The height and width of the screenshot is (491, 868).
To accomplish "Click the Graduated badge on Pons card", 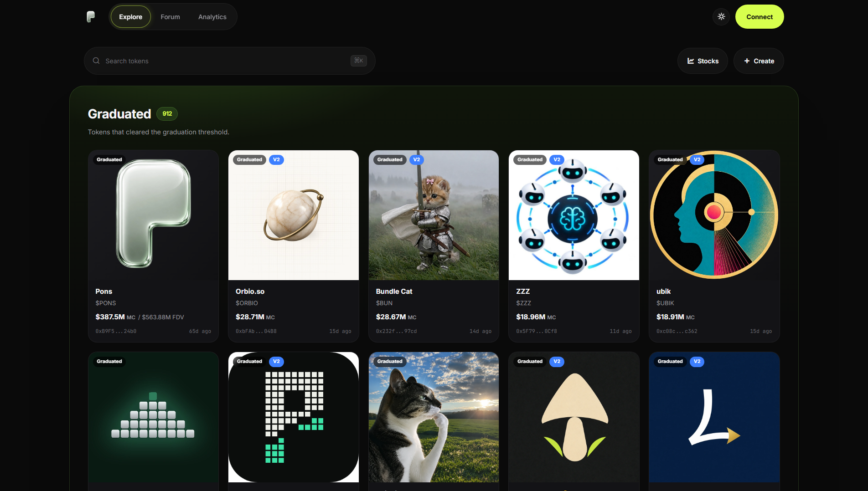I will tap(109, 160).
